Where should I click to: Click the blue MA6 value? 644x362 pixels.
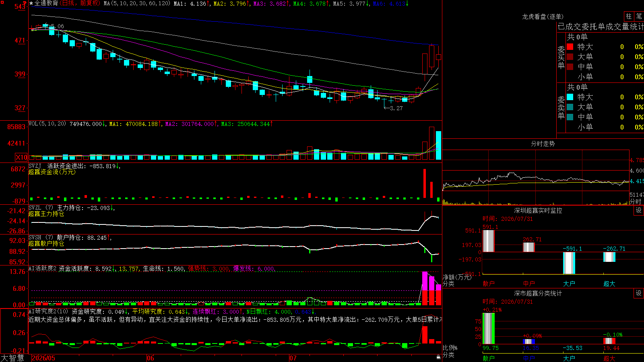(x=390, y=3)
